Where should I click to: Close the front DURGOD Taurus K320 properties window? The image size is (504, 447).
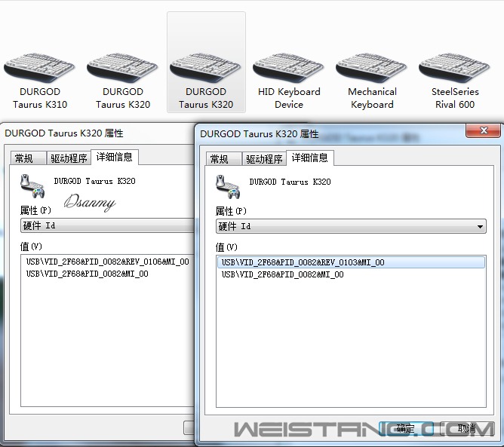(483, 130)
